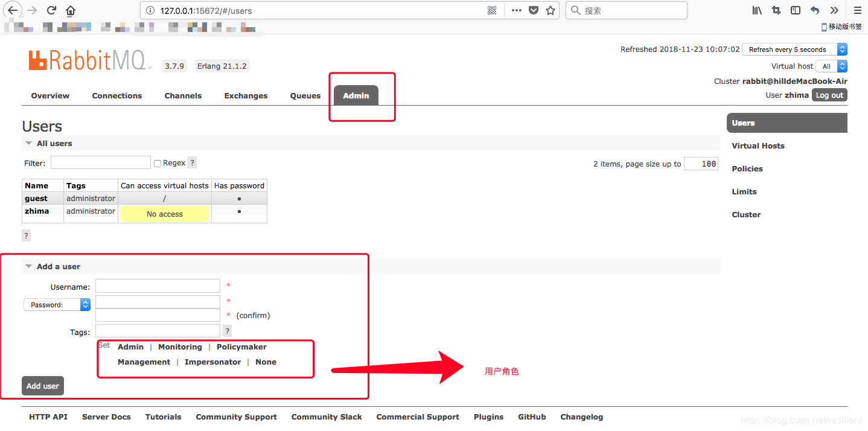Show site information icon in address bar

point(150,10)
